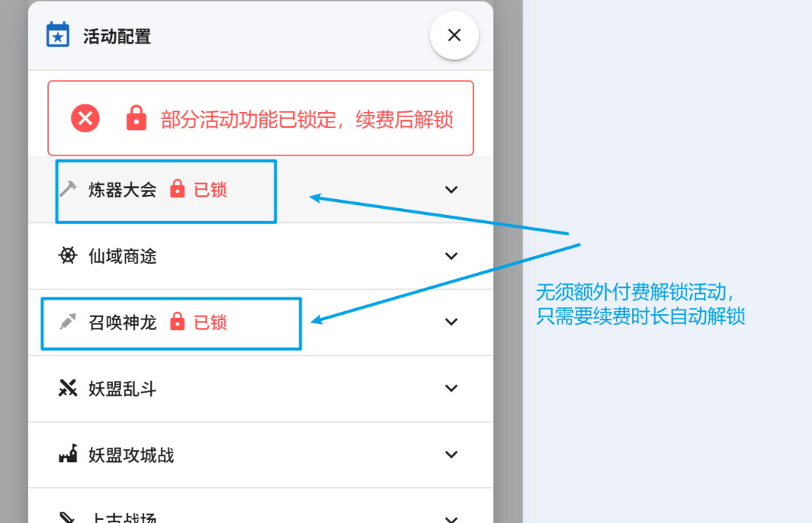Click the red error circle icon in alert
812x523 pixels.
pos(86,118)
